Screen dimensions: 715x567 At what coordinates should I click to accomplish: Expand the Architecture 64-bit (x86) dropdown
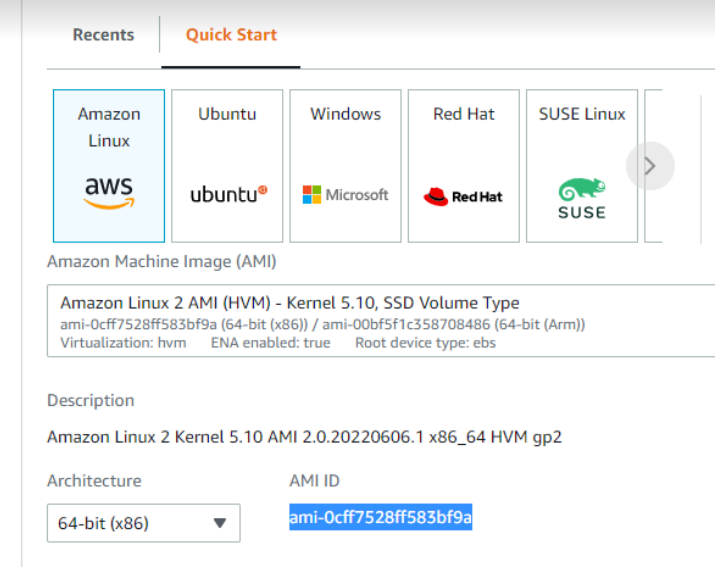[144, 523]
